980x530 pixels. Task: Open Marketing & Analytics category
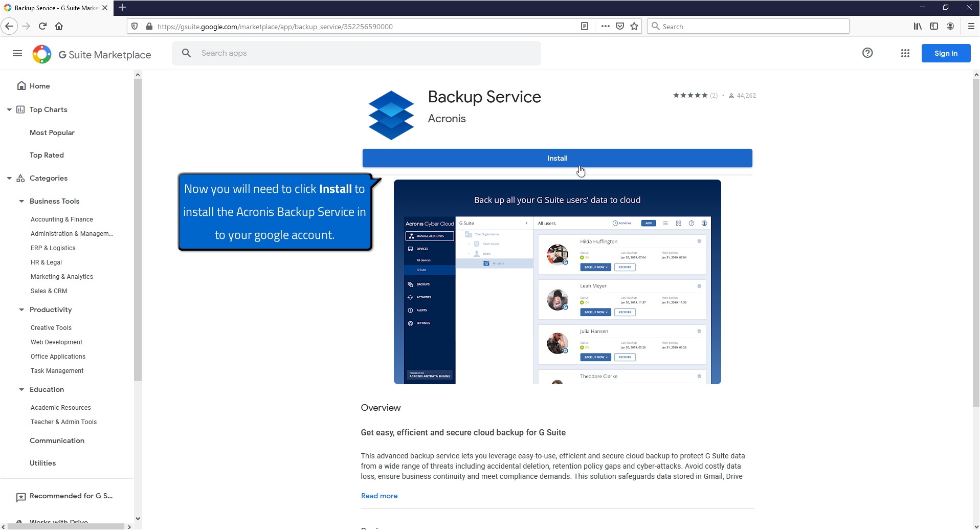(x=62, y=277)
